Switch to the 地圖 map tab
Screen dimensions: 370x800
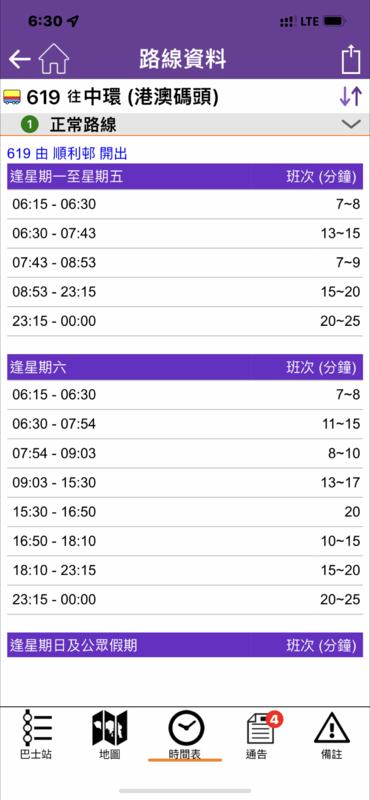pos(110,735)
